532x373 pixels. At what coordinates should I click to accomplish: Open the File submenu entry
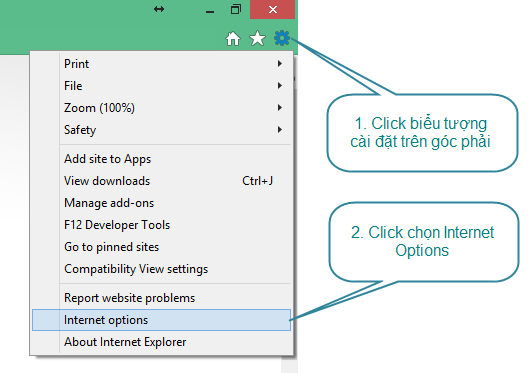(162, 86)
